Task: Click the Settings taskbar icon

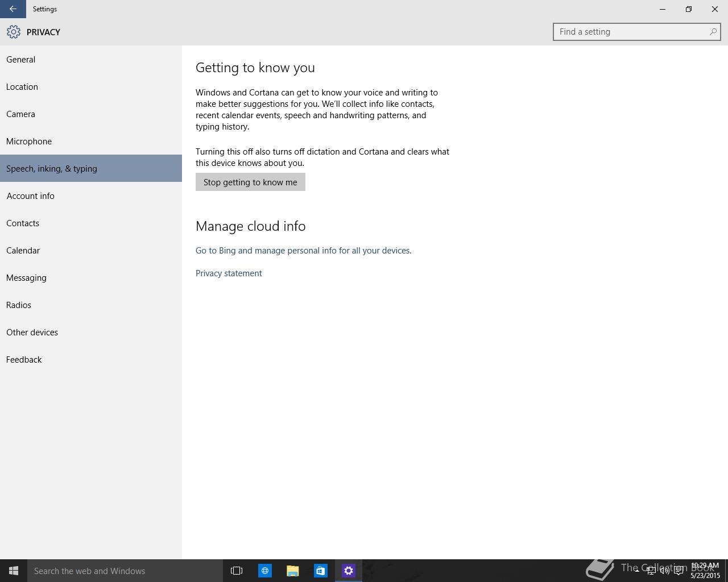Action: 349,571
